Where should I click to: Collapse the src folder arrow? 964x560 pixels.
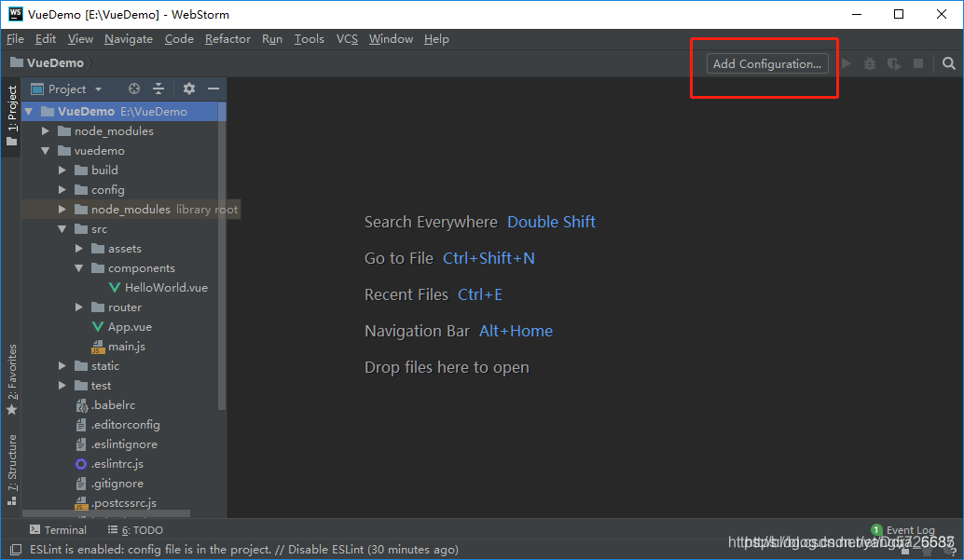[x=62, y=228]
